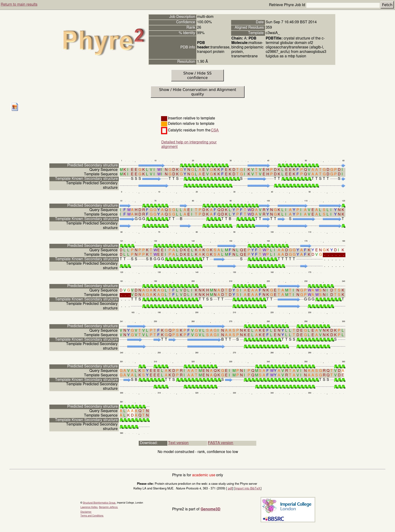Viewport: 395px width, 532px height.
Task: Click the Retrieve Phyre Job Id field
Action: (x=343, y=5)
